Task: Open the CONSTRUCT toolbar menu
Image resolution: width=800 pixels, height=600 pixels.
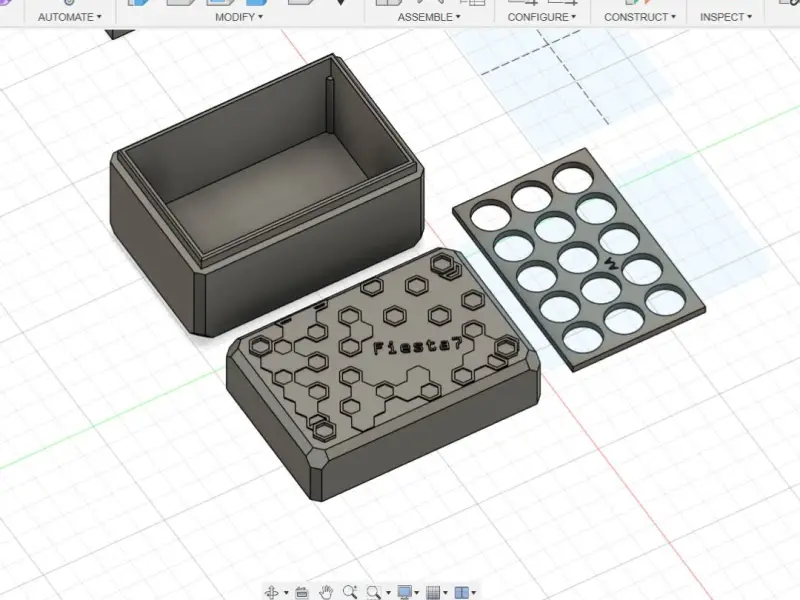Action: click(640, 17)
